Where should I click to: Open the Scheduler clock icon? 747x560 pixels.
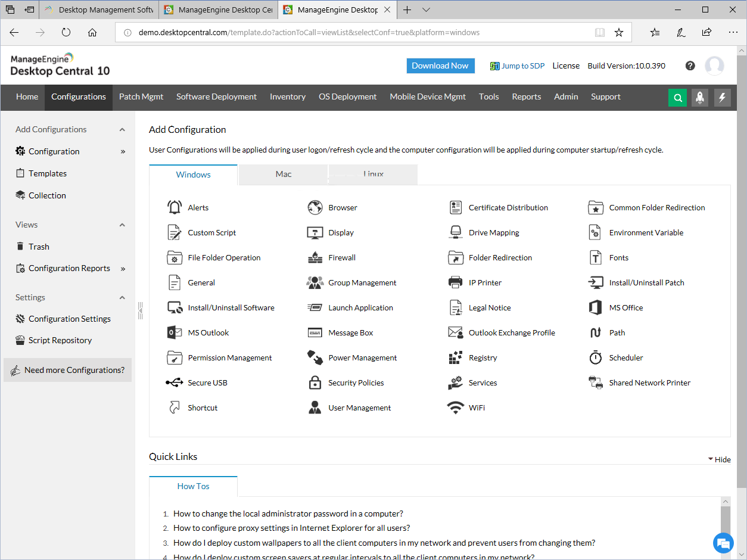(x=596, y=358)
